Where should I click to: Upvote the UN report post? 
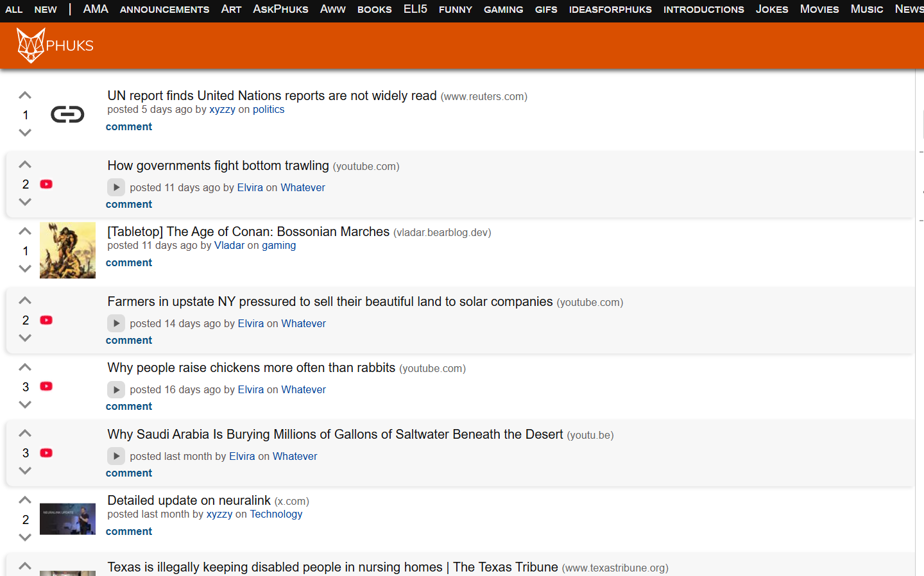click(x=25, y=96)
